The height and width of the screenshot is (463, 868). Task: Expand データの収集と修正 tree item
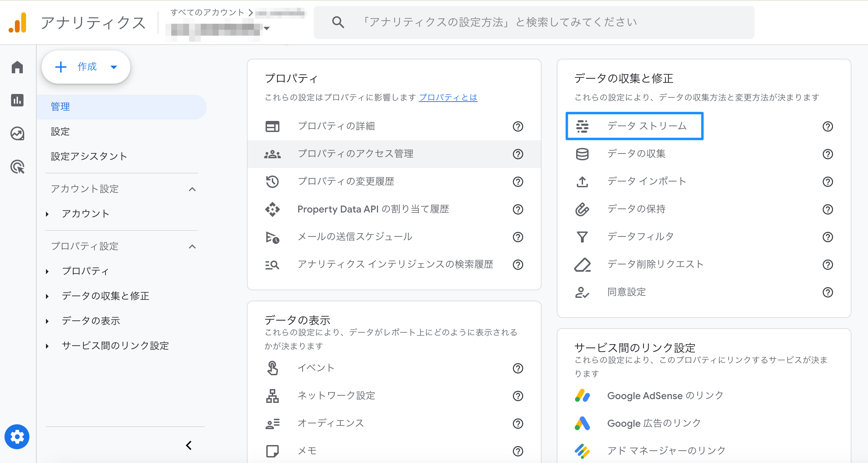point(47,296)
